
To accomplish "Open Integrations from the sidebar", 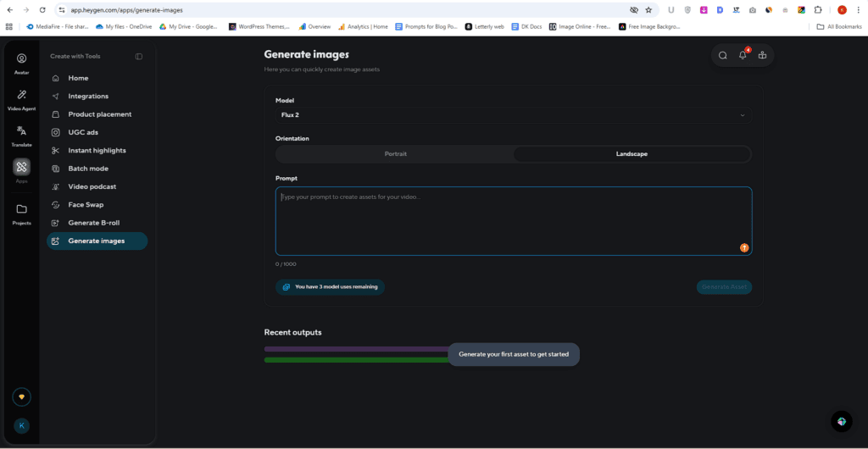I will pos(97,97).
